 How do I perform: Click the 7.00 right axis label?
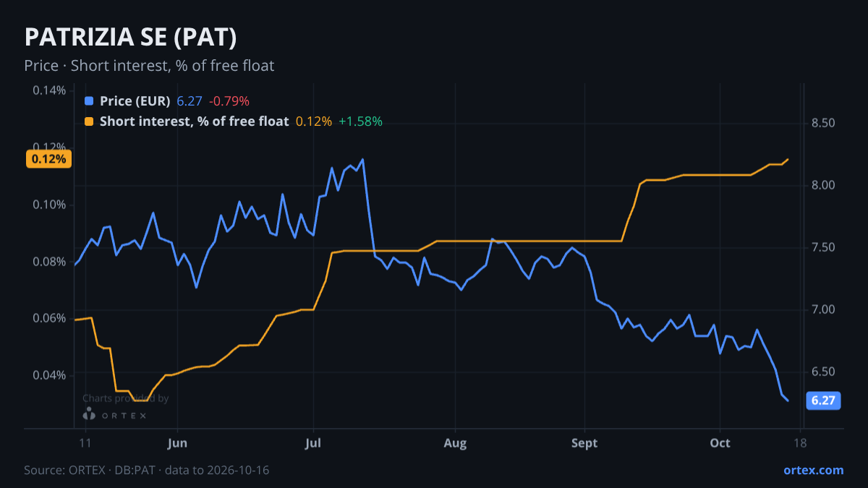[x=824, y=309]
